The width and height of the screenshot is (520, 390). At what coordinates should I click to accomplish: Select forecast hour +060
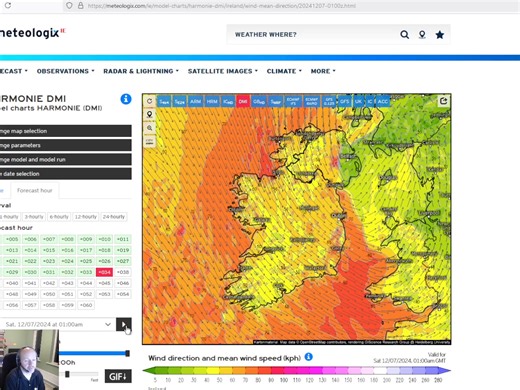click(x=86, y=305)
